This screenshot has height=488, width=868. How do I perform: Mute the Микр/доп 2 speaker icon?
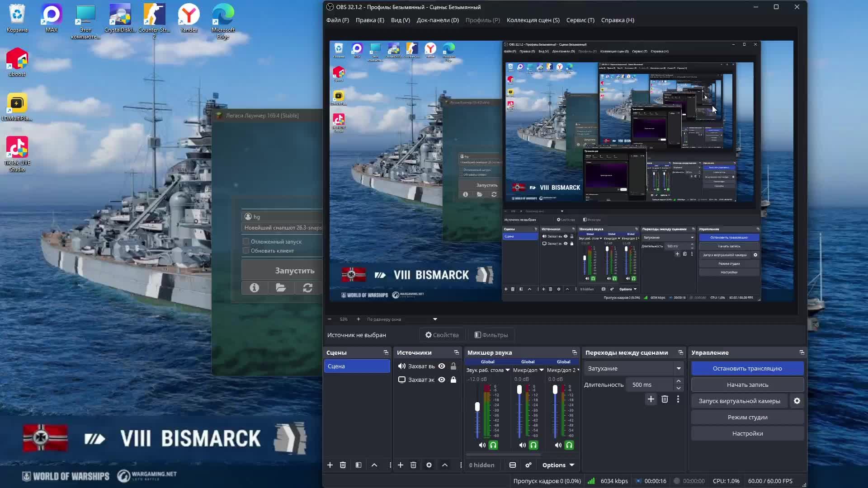tap(558, 445)
